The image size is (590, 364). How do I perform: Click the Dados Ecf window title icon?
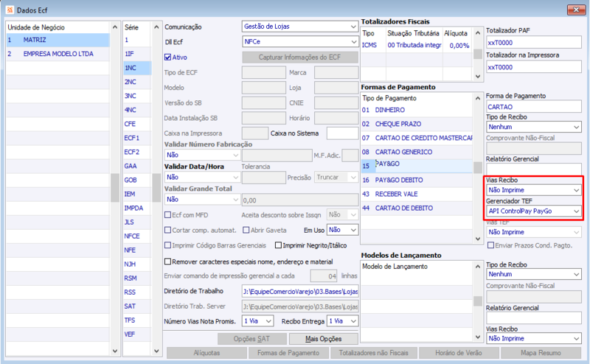(x=10, y=10)
